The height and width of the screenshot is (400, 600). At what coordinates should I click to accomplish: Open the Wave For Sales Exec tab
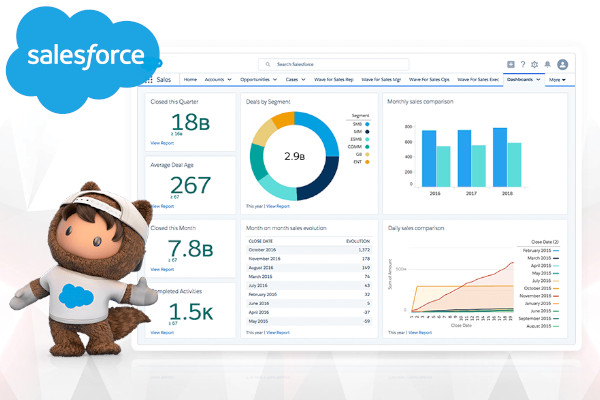point(478,80)
